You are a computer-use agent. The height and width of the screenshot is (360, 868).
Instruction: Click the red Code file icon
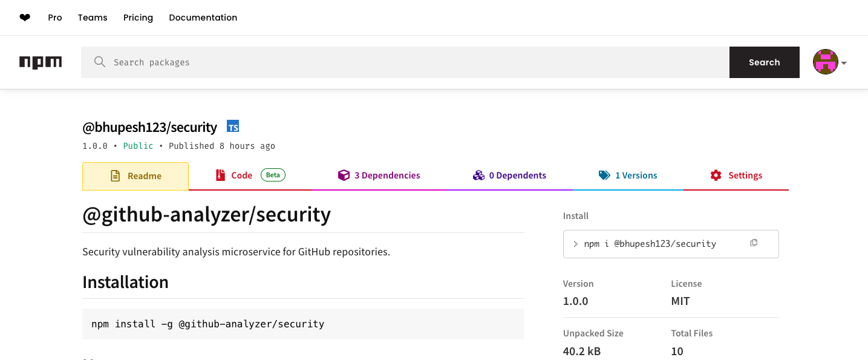coord(220,175)
